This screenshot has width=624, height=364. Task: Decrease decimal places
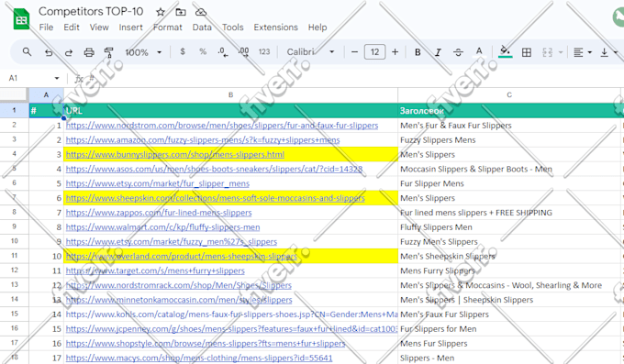[222, 52]
